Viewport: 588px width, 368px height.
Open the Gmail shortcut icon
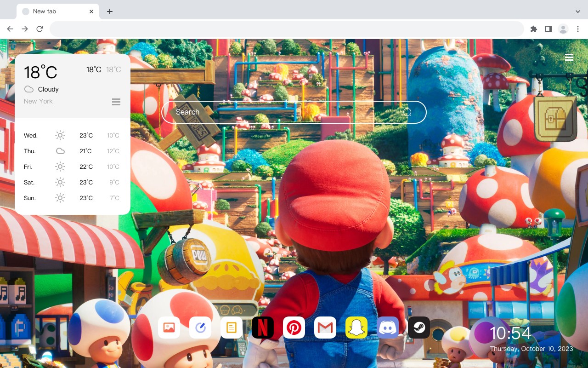[x=325, y=328]
